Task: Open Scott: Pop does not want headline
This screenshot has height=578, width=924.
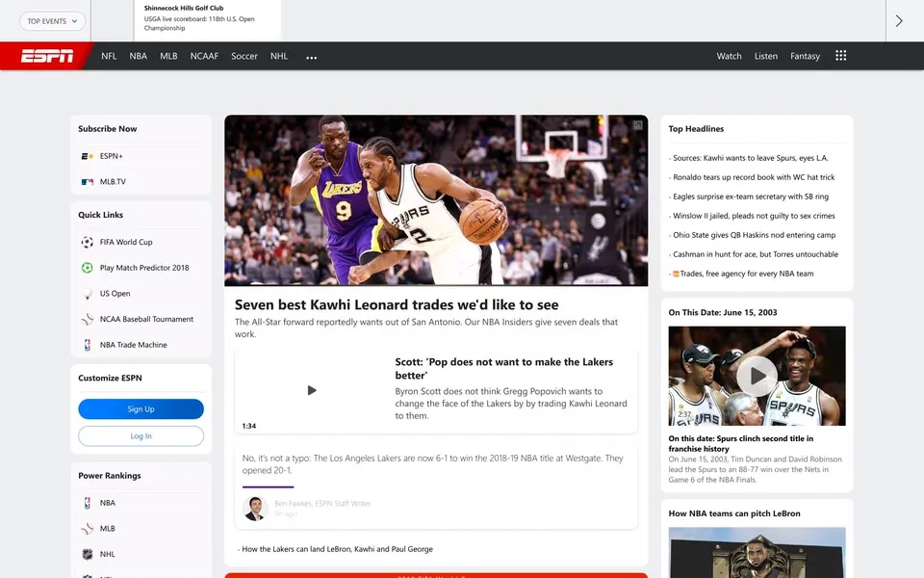Action: pyautogui.click(x=503, y=369)
